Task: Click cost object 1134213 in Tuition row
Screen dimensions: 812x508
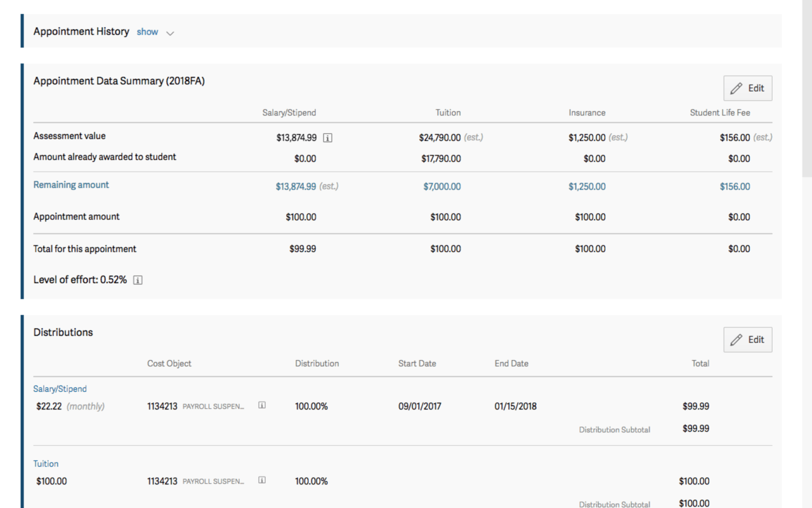Action: pos(162,481)
